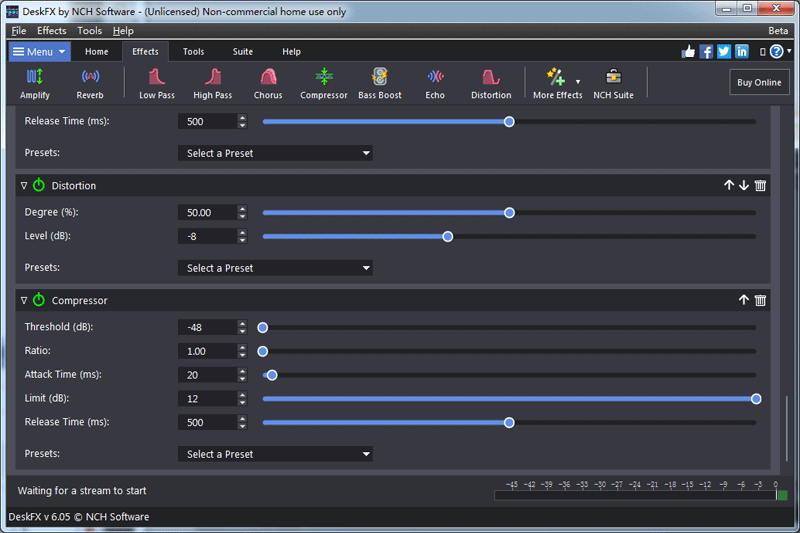Share on Twitter icon
Image resolution: width=800 pixels, height=533 pixels.
click(x=724, y=52)
